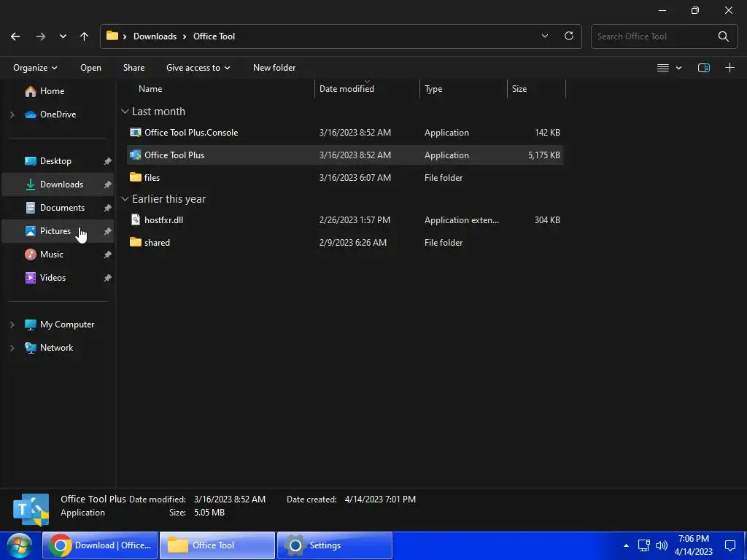Screen dimensions: 747x560
Task: Go back using the left arrow
Action: (15, 36)
